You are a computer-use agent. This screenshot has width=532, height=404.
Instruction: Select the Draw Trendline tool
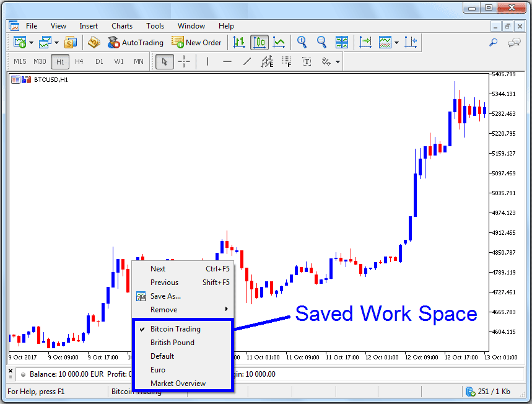click(x=247, y=61)
